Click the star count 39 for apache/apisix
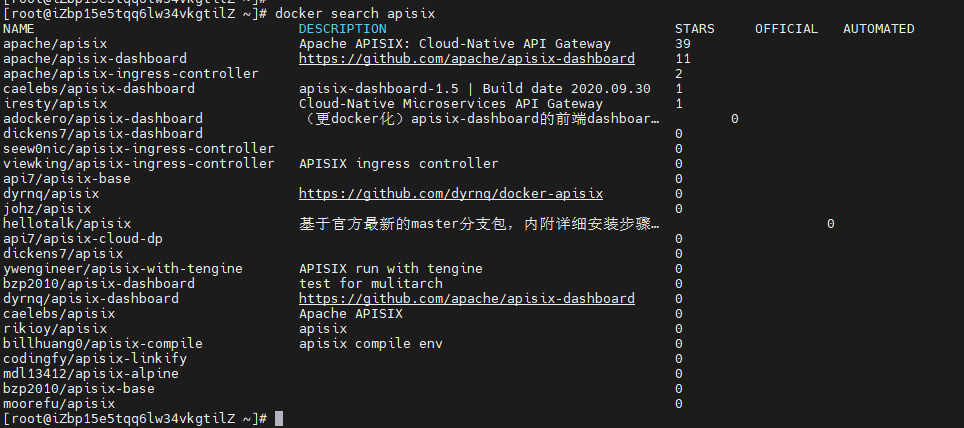 click(x=683, y=44)
